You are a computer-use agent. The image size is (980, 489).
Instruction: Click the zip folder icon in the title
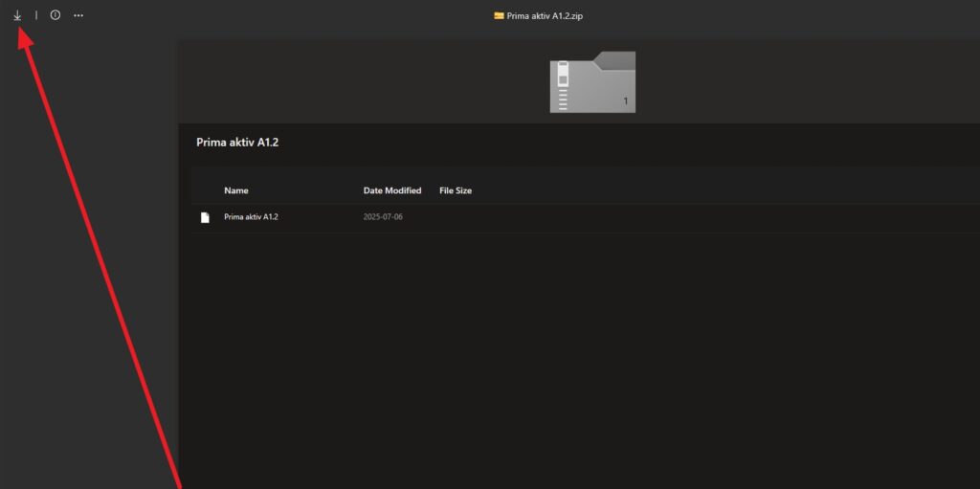(499, 15)
